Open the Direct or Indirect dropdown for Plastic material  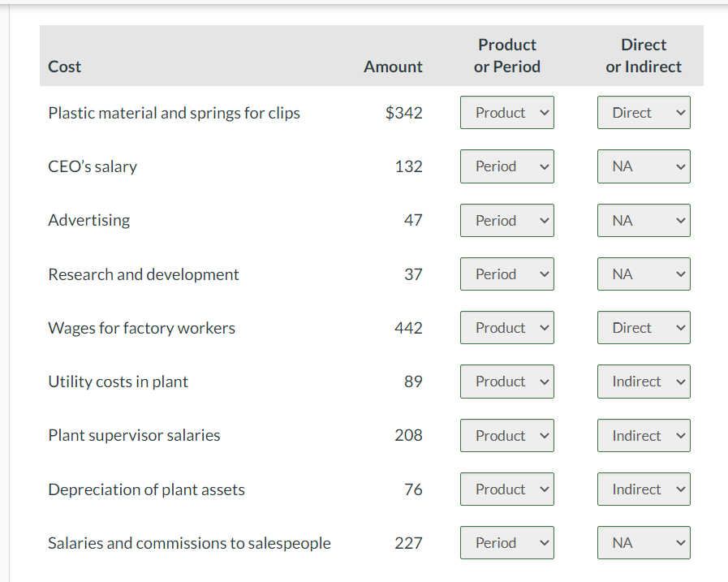click(644, 112)
